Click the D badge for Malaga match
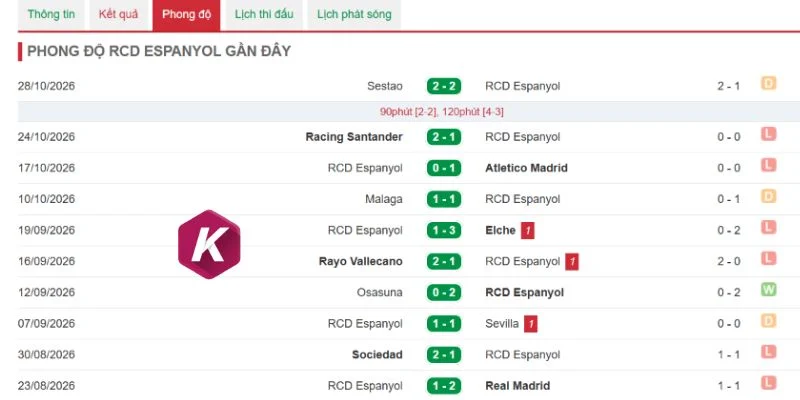This screenshot has width=800, height=400. [768, 196]
